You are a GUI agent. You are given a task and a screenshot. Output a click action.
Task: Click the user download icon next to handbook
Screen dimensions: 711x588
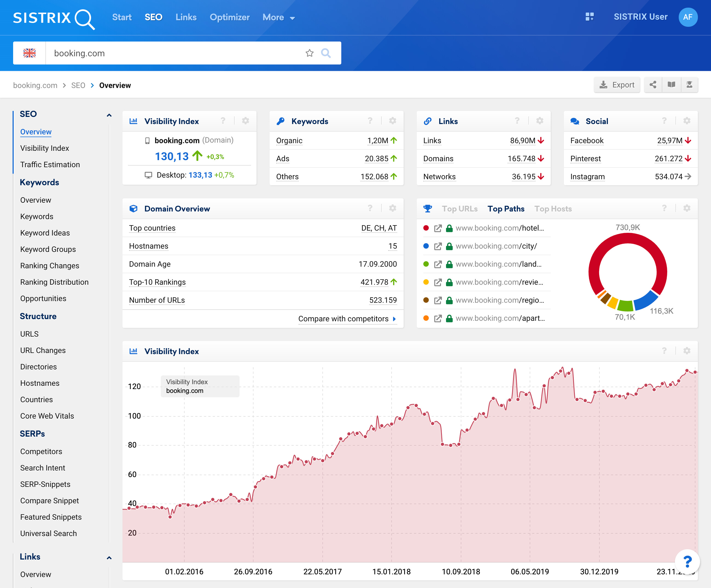[x=689, y=85]
